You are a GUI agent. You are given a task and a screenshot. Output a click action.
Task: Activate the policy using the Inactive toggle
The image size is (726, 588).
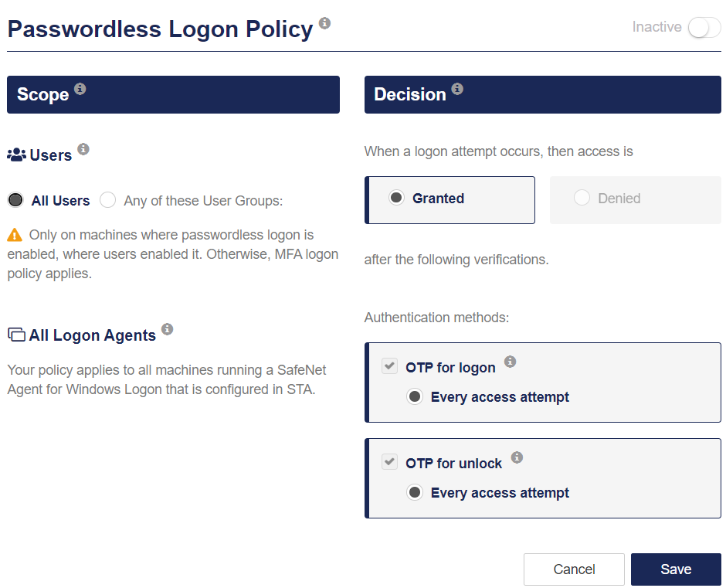coord(703,26)
